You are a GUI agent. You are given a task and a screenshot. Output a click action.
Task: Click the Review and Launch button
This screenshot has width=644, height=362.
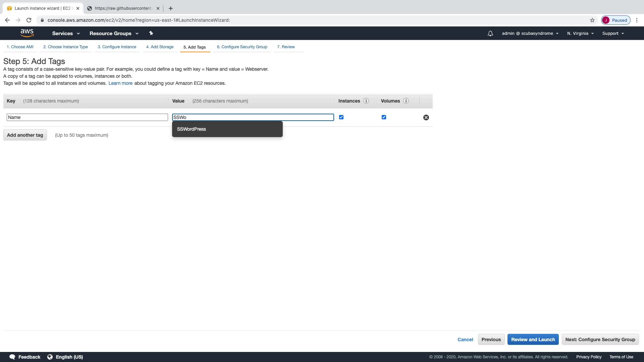tap(533, 340)
